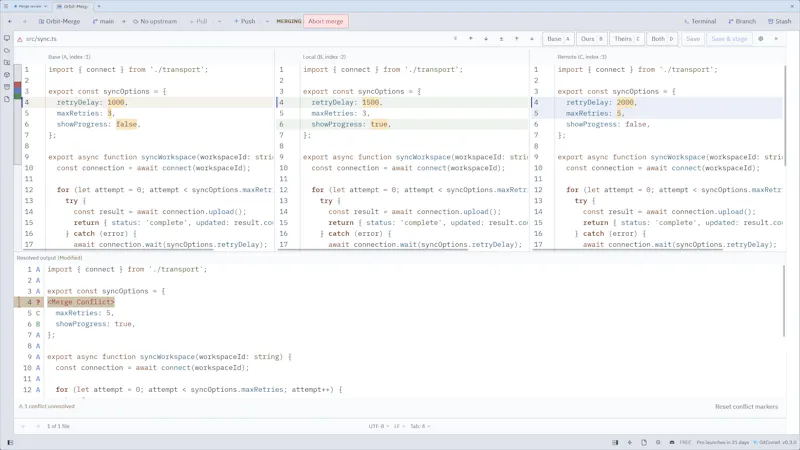Open the Orbit-Merge repository selector

[60, 21]
